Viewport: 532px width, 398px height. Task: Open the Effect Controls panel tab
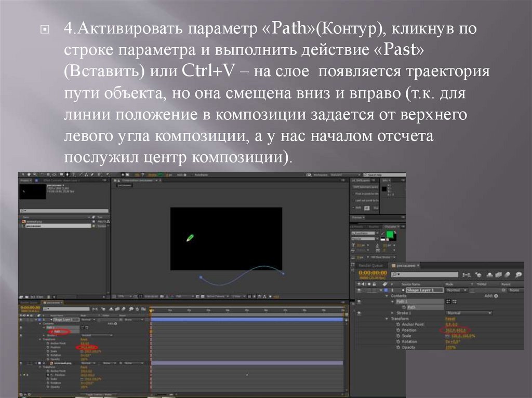(x=61, y=181)
